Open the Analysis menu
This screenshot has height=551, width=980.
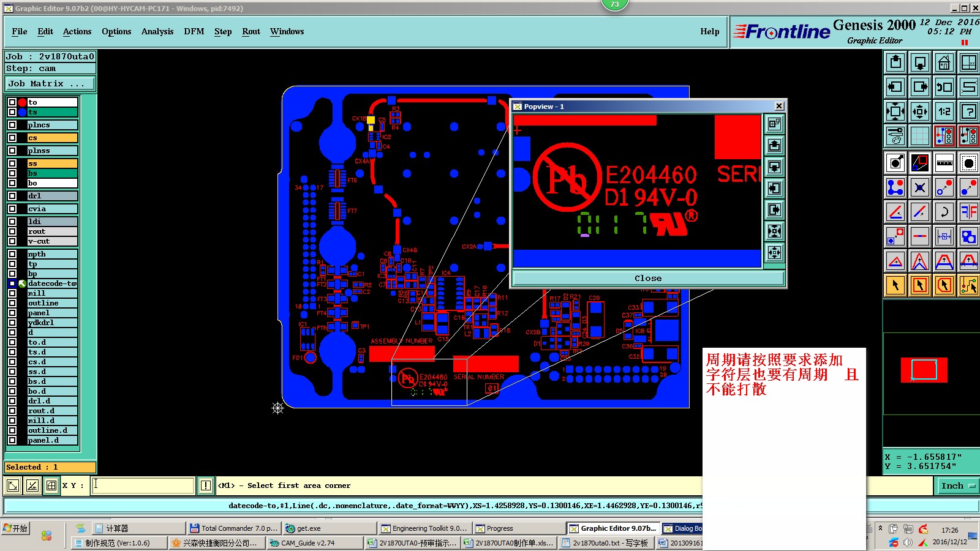click(157, 31)
